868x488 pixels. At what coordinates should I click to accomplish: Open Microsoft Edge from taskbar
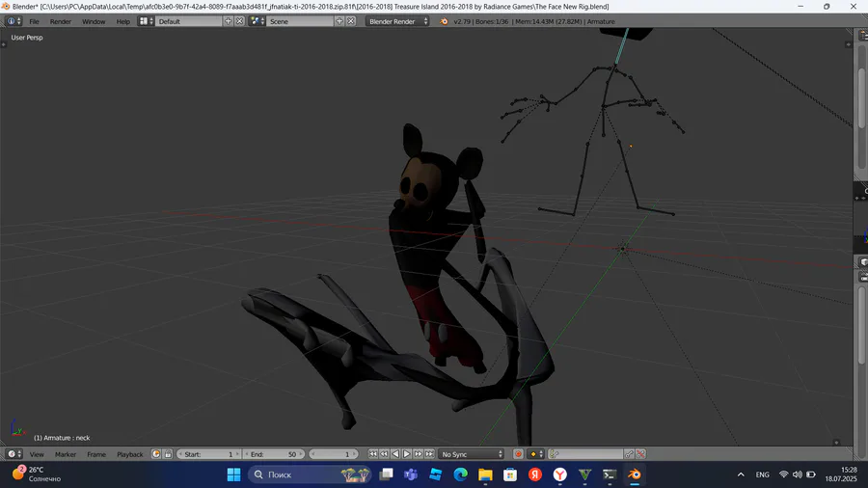460,474
